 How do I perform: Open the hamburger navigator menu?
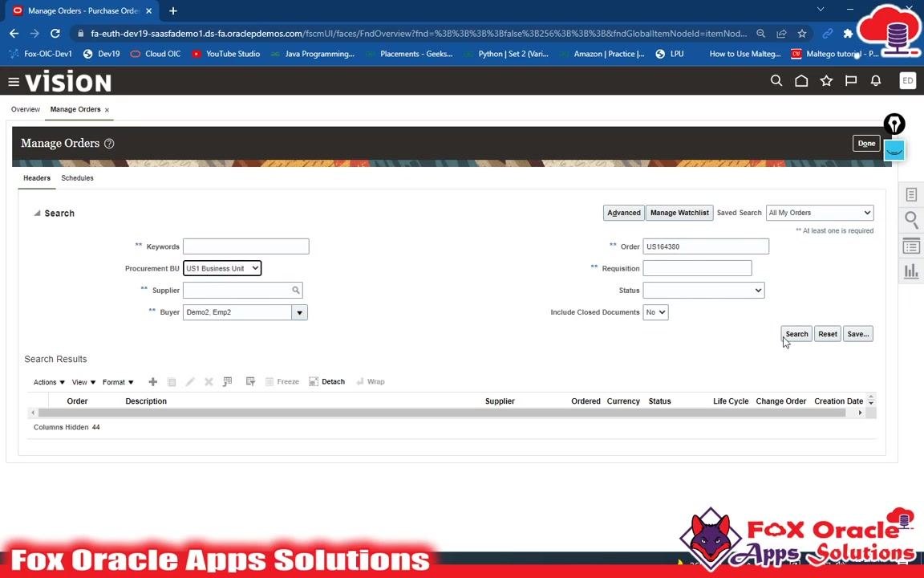(x=14, y=82)
